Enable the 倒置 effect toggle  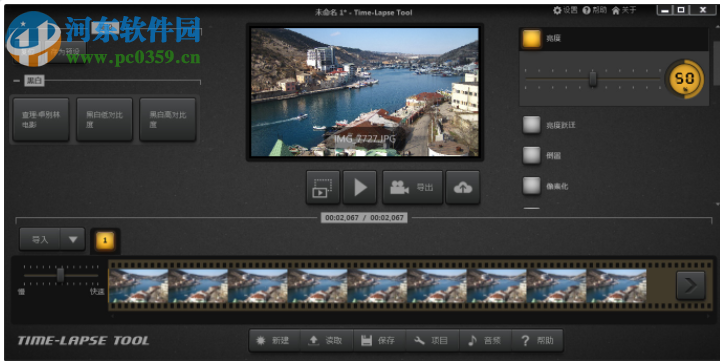point(531,155)
